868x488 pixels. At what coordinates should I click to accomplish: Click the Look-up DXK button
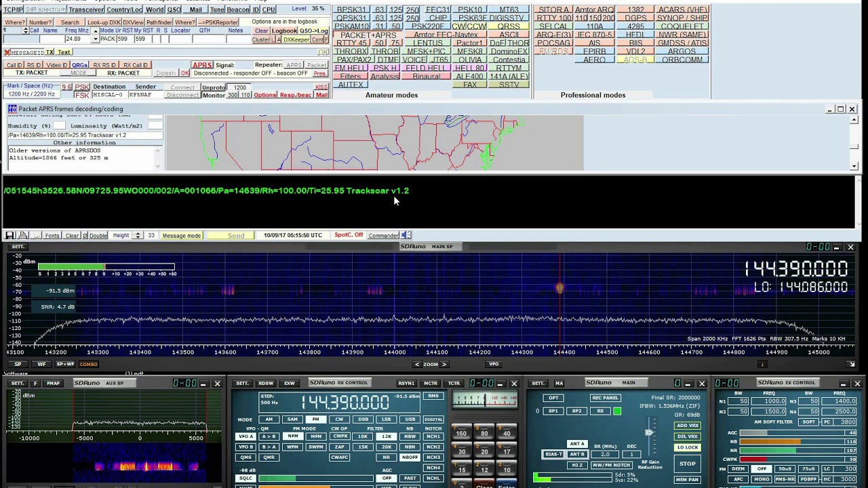point(104,22)
